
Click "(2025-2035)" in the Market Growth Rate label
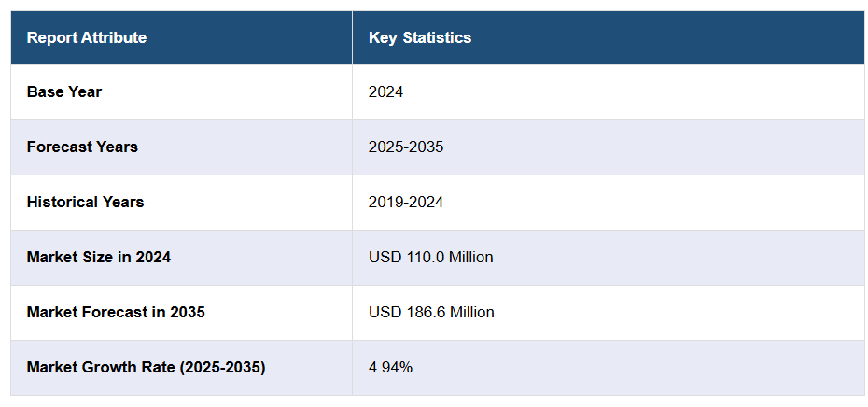point(222,368)
